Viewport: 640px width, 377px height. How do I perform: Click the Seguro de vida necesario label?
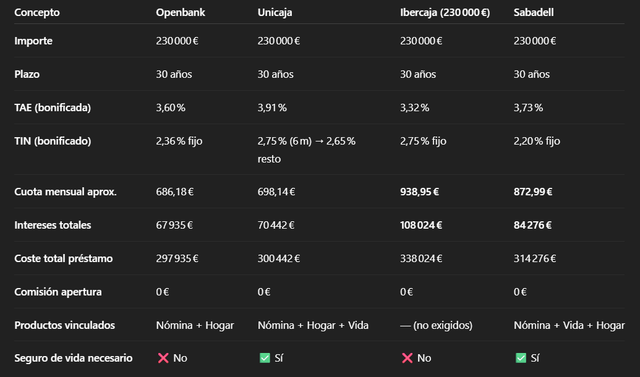pos(73,358)
